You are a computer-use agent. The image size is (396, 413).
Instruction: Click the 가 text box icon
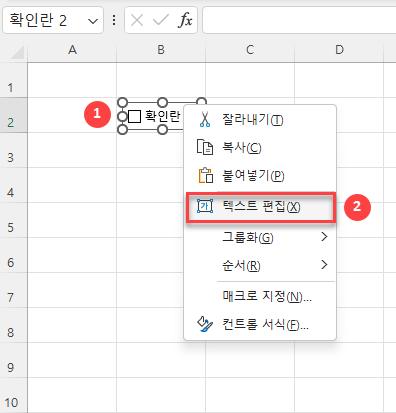click(x=205, y=206)
